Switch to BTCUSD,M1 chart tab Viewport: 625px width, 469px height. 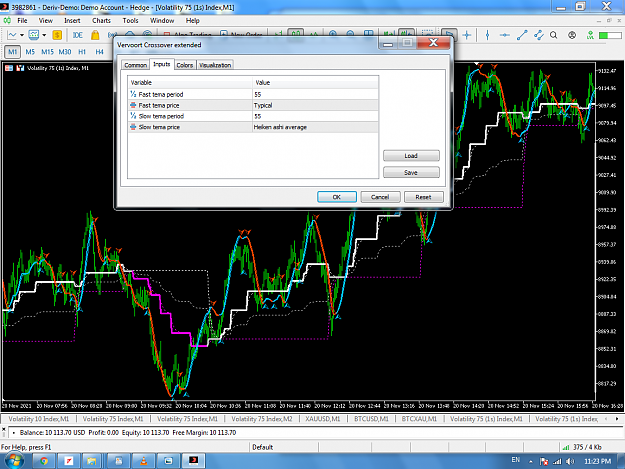pyautogui.click(x=371, y=419)
